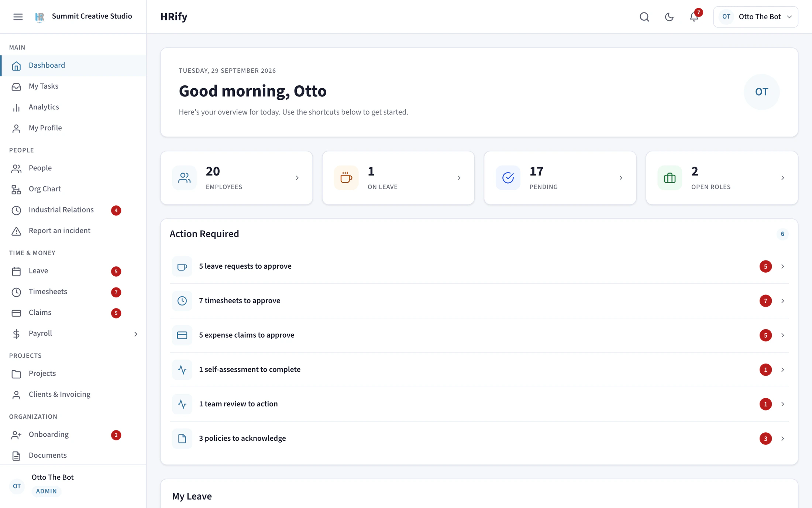812x508 pixels.
Task: Click the Onboarding badge showing 2
Action: tap(116, 435)
